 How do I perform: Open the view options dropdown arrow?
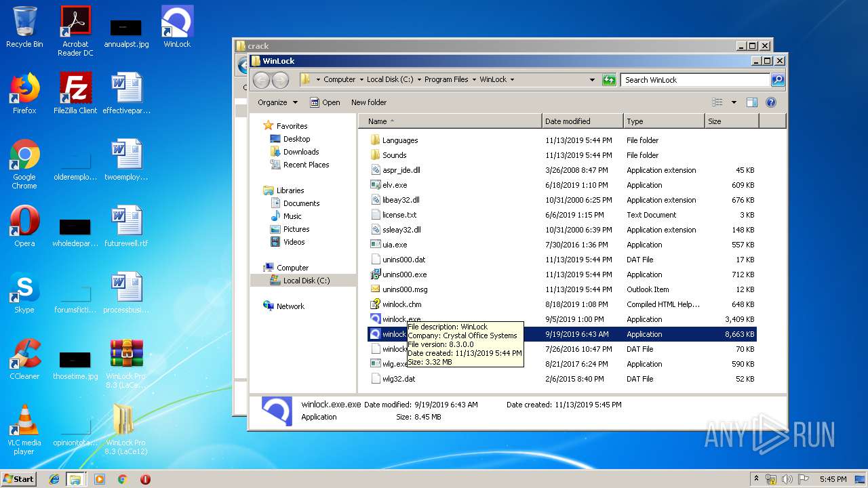click(x=734, y=102)
